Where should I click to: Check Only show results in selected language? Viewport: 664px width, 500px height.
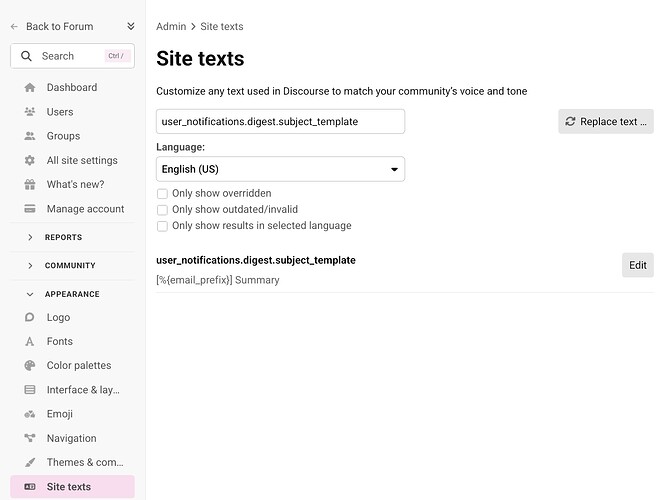[162, 226]
